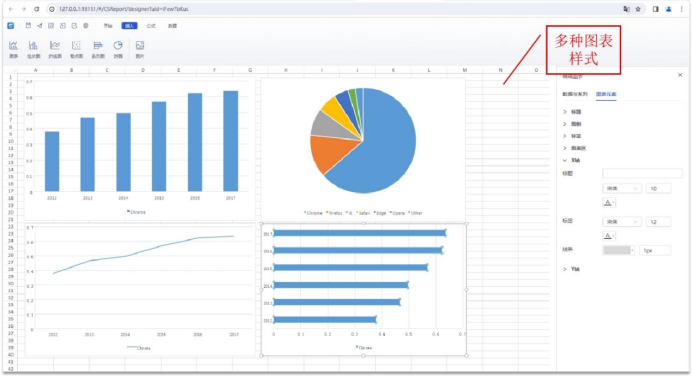Click the X axis title input field
The image size is (692, 378).
[x=643, y=173]
